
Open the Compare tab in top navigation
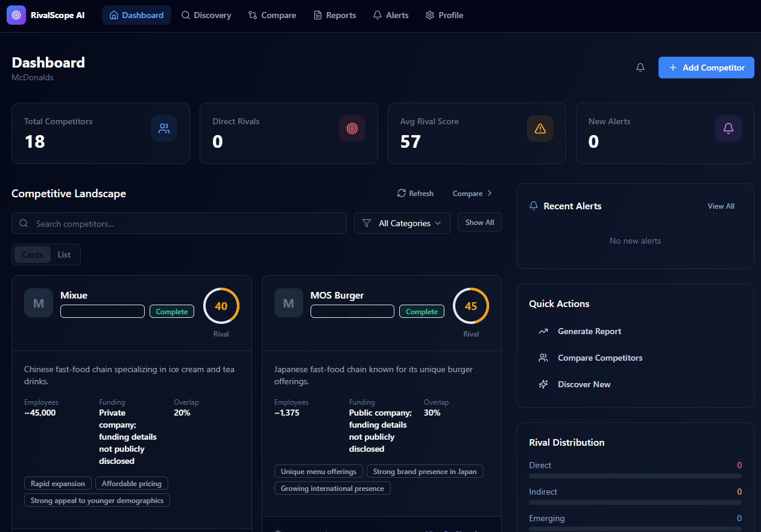(x=272, y=15)
